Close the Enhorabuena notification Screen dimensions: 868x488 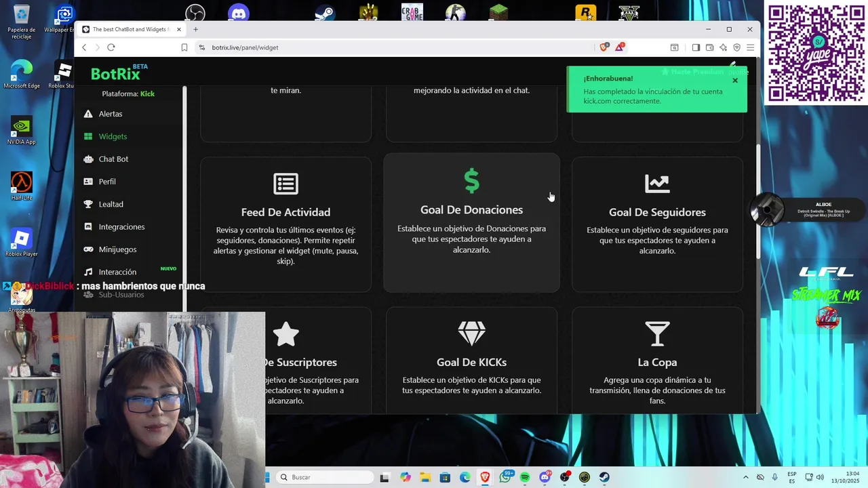tap(734, 80)
